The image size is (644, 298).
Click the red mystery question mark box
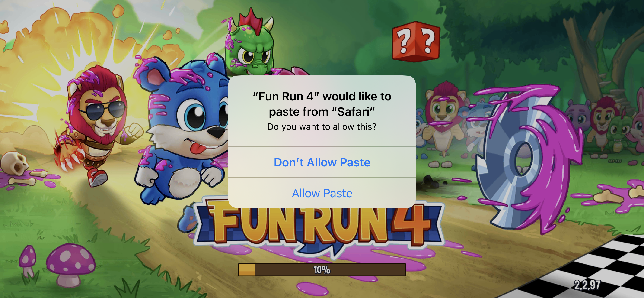tap(416, 41)
